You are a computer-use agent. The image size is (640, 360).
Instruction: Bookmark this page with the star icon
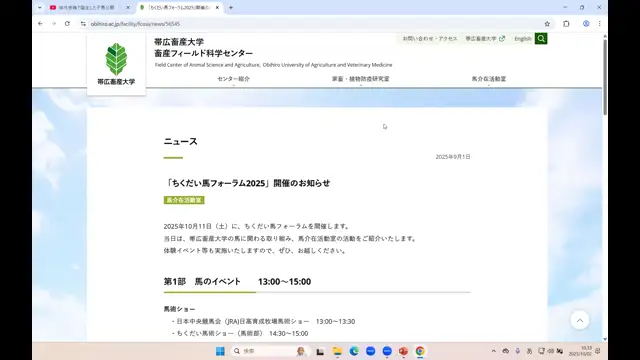click(x=547, y=24)
